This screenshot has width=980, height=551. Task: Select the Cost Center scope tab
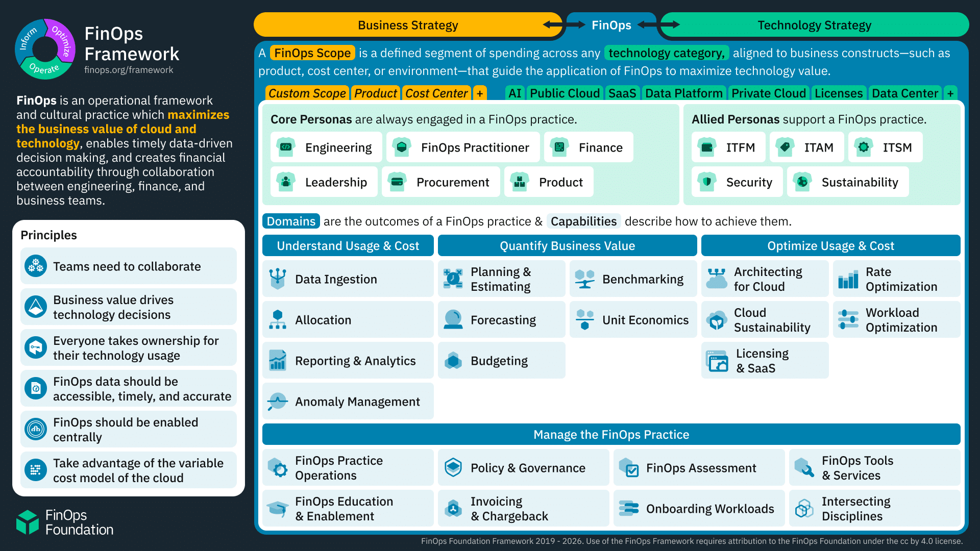point(436,93)
